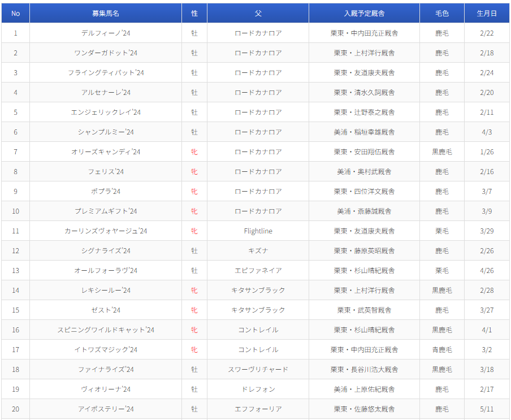Click the 父 sire column header
Screen dimensions: 511x420
point(258,13)
